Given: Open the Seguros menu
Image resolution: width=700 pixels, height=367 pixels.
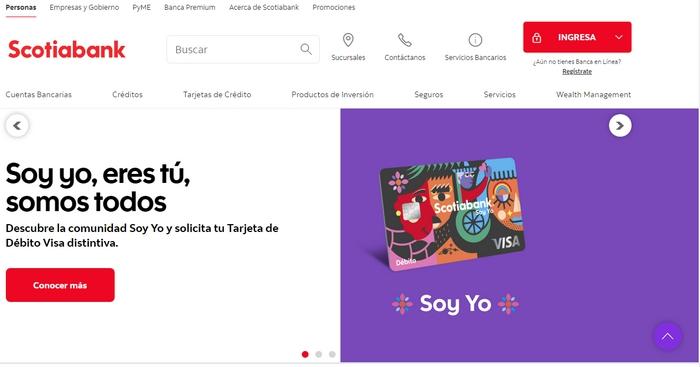Looking at the screenshot, I should pos(429,95).
